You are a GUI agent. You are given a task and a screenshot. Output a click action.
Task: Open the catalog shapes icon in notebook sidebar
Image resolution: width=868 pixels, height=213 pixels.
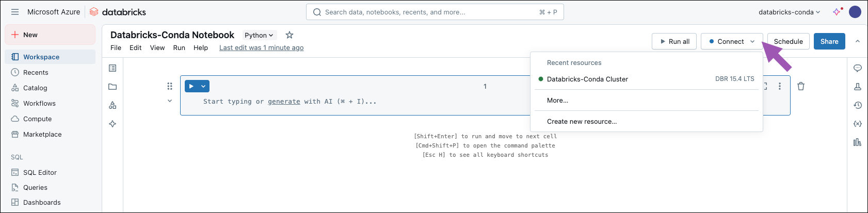(112, 105)
